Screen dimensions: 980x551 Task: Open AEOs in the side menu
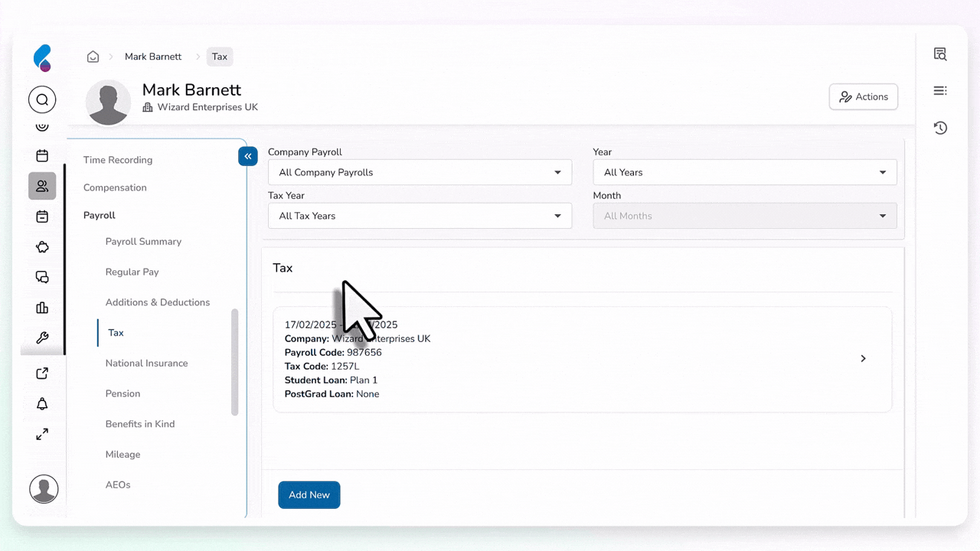point(118,484)
